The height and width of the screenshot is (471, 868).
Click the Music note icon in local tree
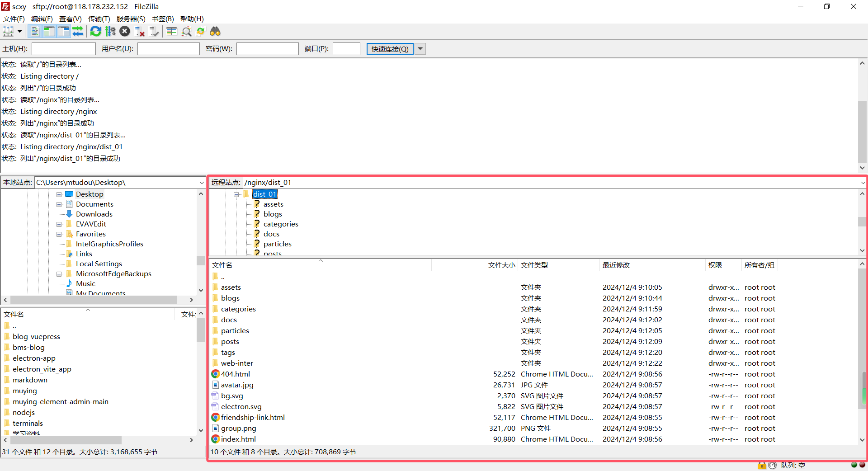pyautogui.click(x=69, y=283)
